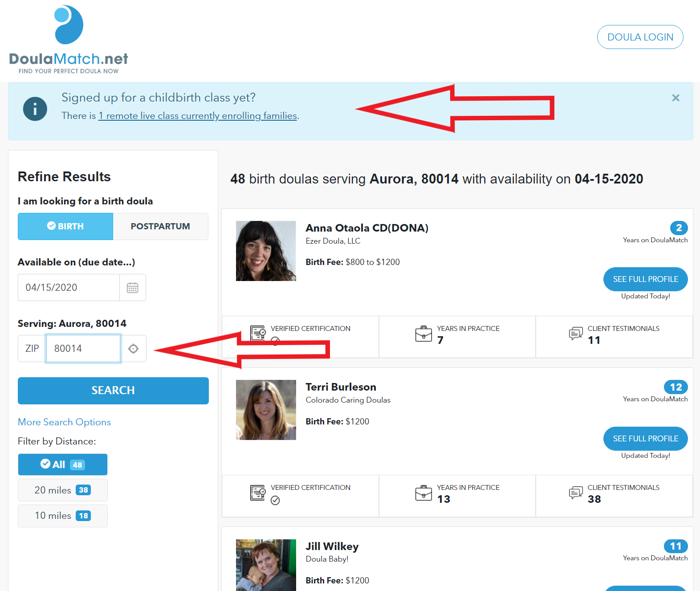Click the blue SEARCH button
Screen dimensions: 700x591
[x=113, y=391]
